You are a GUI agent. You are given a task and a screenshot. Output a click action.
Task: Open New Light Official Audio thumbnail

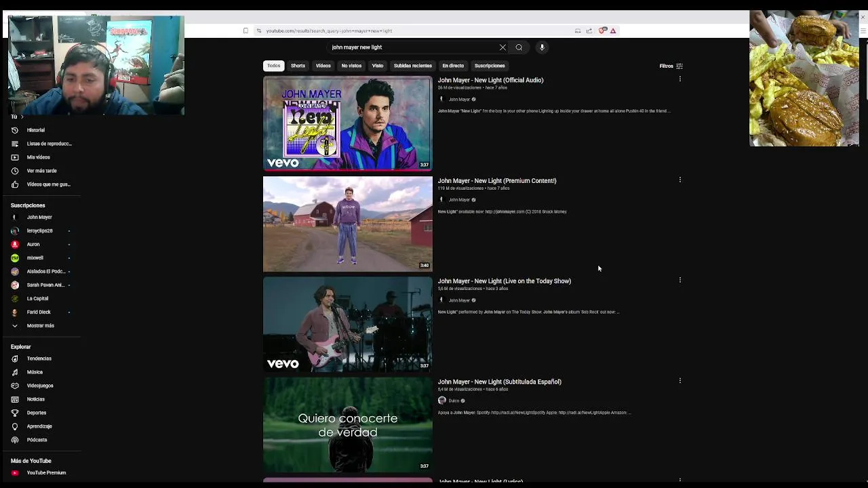pyautogui.click(x=347, y=123)
